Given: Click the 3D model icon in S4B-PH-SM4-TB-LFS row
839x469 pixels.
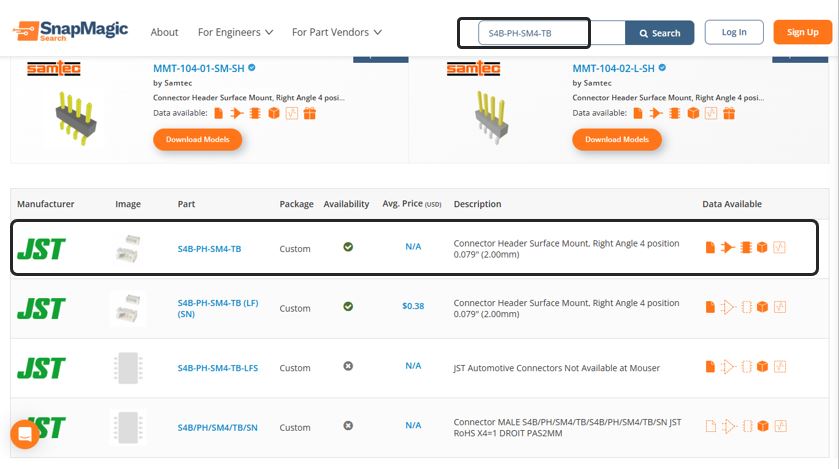Looking at the screenshot, I should click(x=762, y=367).
